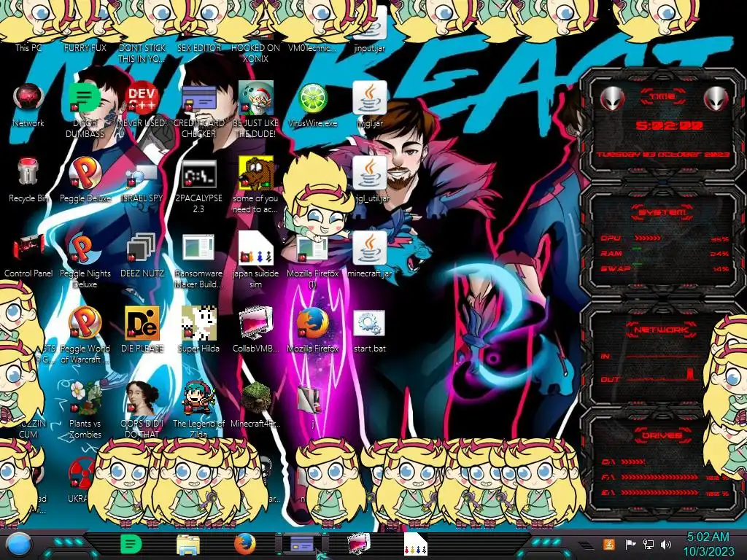Select the FURRY FUX label

(85, 47)
